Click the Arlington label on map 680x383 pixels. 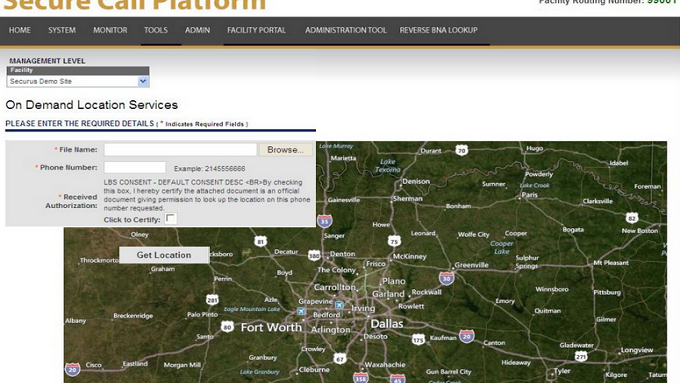coord(330,330)
